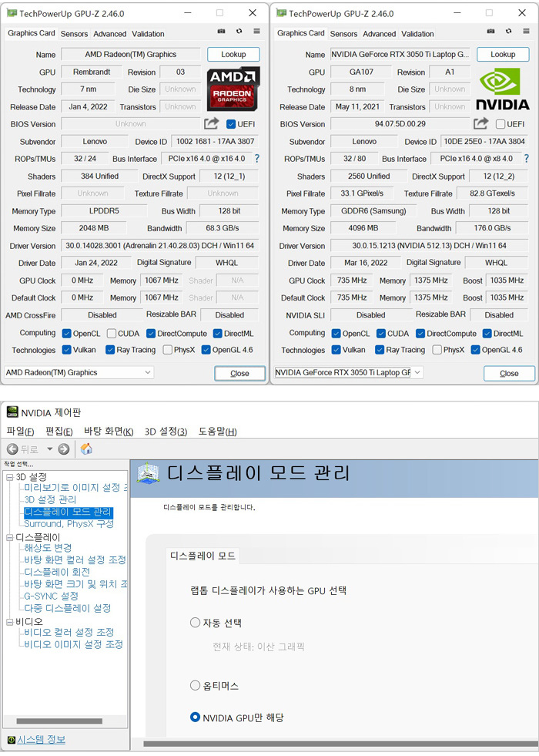The image size is (539, 756).
Task: Toggle DirectML checkbox in NVIDIA GPU-Z window
Action: coord(487,333)
